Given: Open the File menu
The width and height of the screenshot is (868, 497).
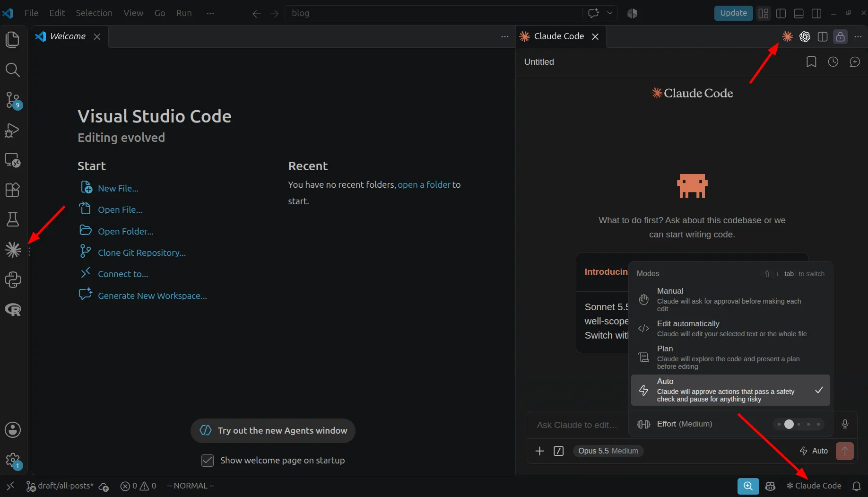Looking at the screenshot, I should (31, 13).
